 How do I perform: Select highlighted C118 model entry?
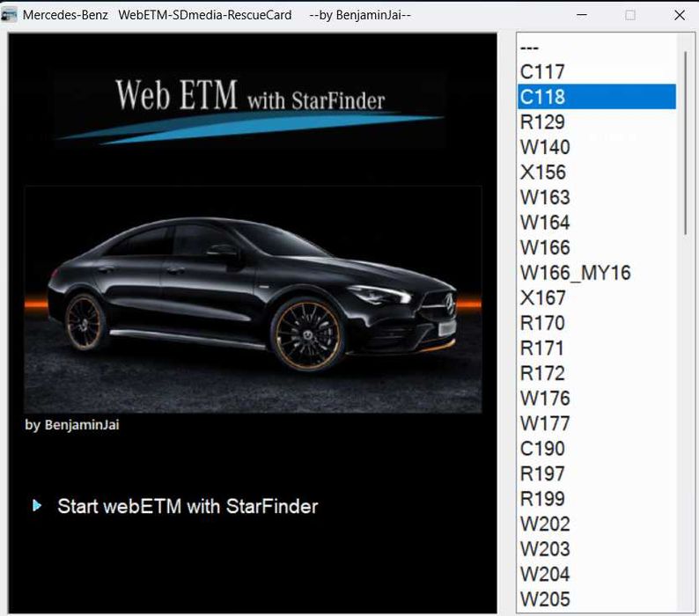tap(597, 96)
